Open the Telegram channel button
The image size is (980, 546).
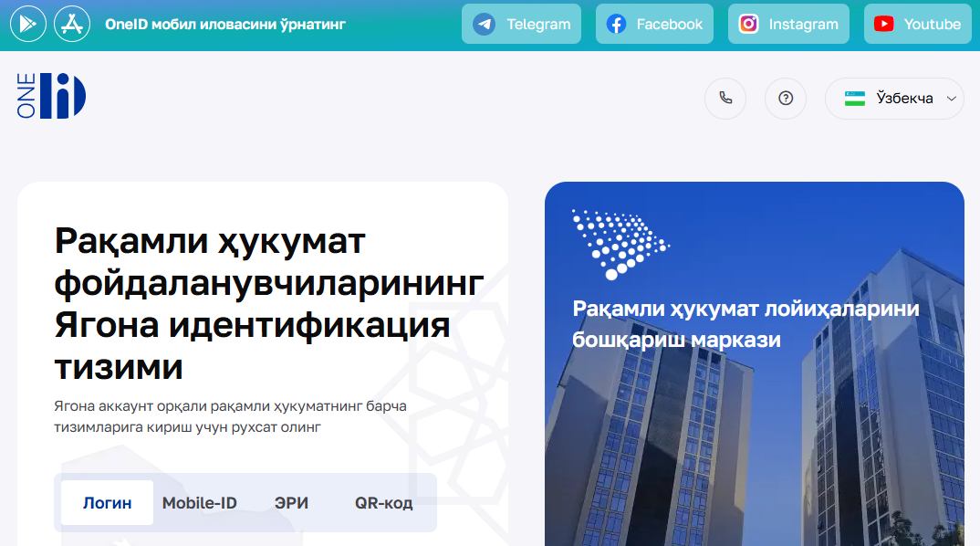(x=521, y=24)
